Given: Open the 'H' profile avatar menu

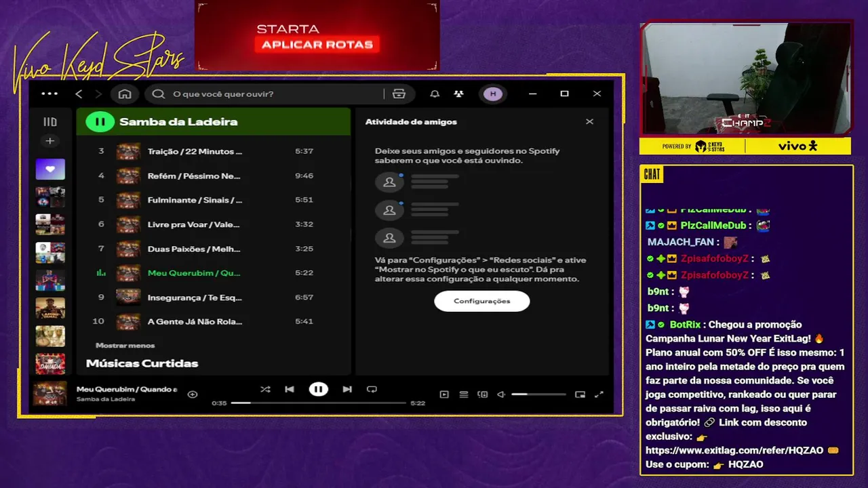Looking at the screenshot, I should pyautogui.click(x=493, y=94).
